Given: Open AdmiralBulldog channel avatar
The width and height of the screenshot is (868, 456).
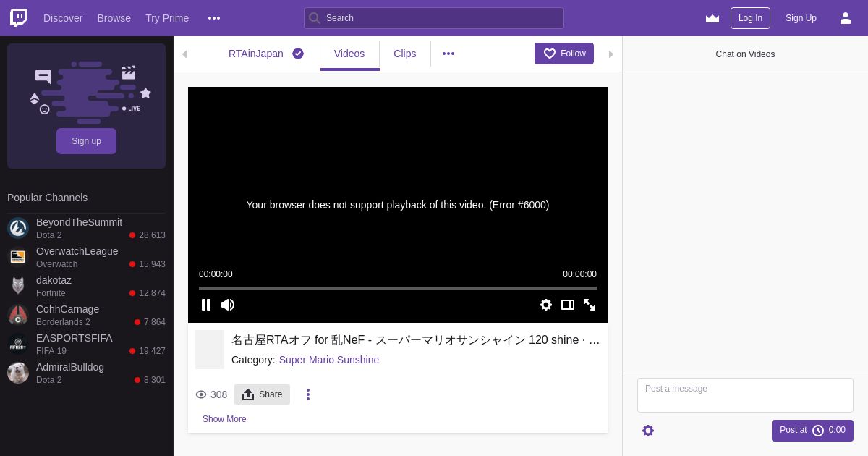Looking at the screenshot, I should tap(18, 373).
